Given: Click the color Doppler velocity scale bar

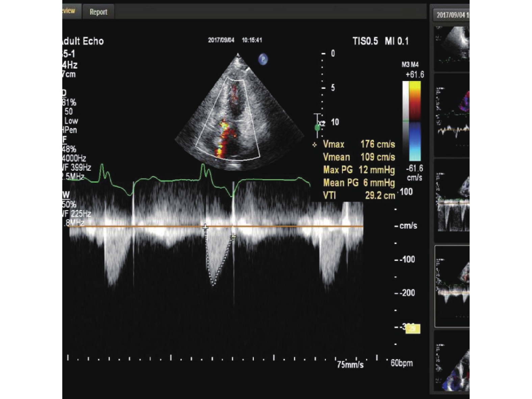Looking at the screenshot, I should coord(415,121).
